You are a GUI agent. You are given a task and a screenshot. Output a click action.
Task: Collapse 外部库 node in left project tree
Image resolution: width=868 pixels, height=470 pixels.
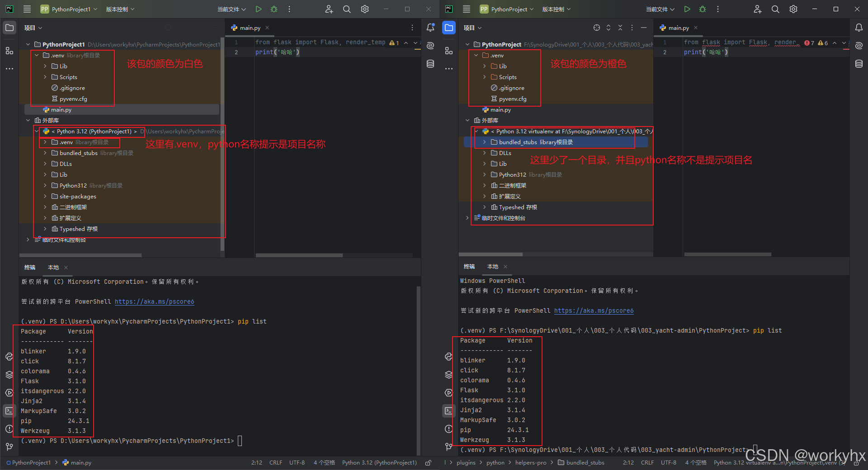click(x=28, y=120)
